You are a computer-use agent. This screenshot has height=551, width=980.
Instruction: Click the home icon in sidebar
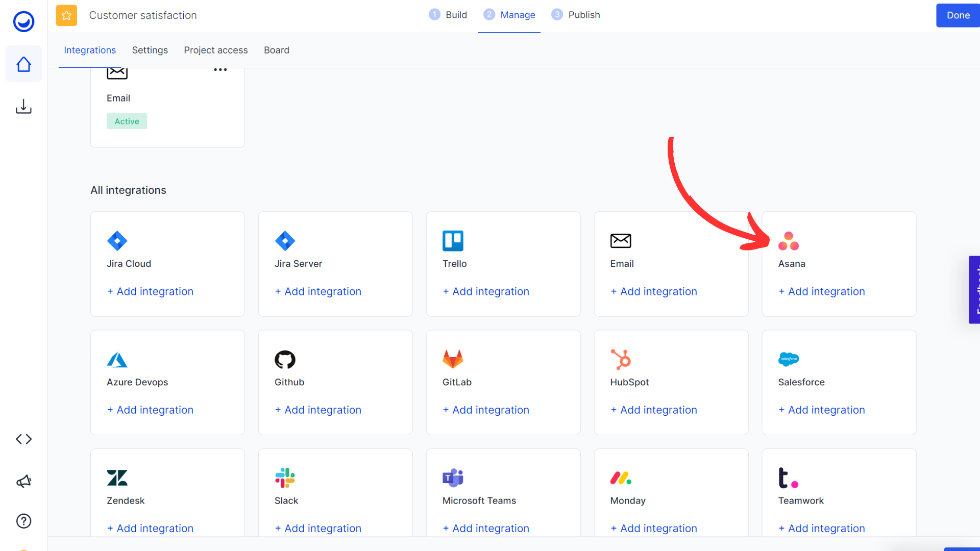(23, 64)
